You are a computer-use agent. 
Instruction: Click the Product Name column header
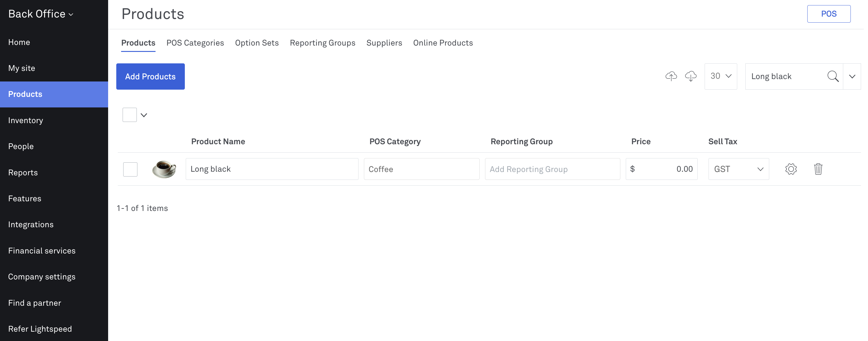(218, 142)
